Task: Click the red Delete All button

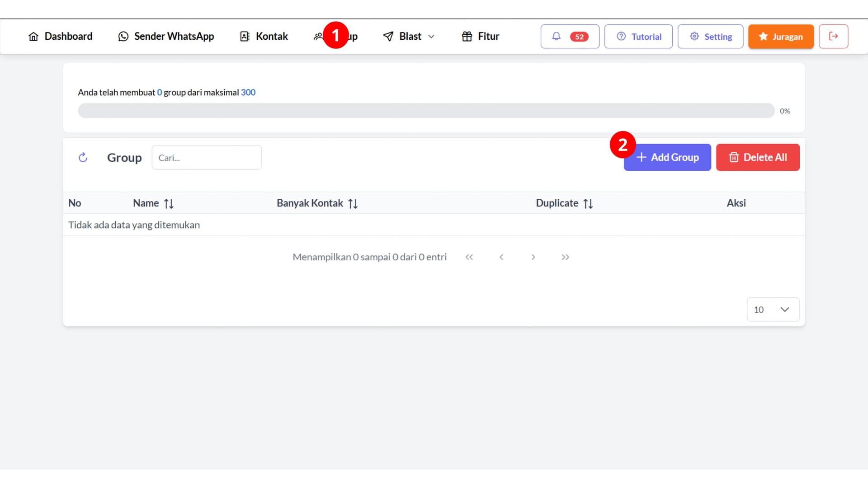Action: pos(758,157)
